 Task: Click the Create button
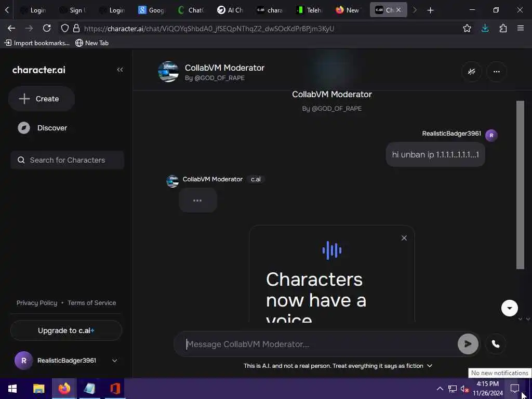coord(42,99)
